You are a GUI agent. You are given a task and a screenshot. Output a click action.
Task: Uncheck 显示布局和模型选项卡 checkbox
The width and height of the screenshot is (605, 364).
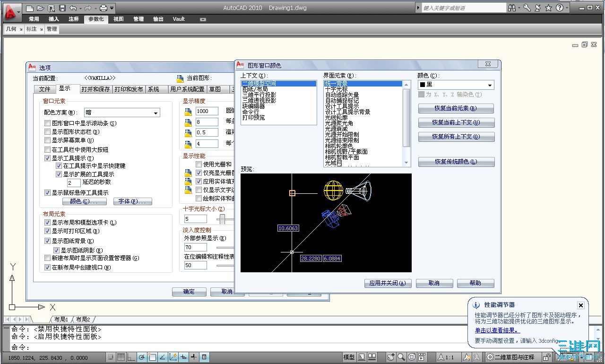click(x=47, y=222)
